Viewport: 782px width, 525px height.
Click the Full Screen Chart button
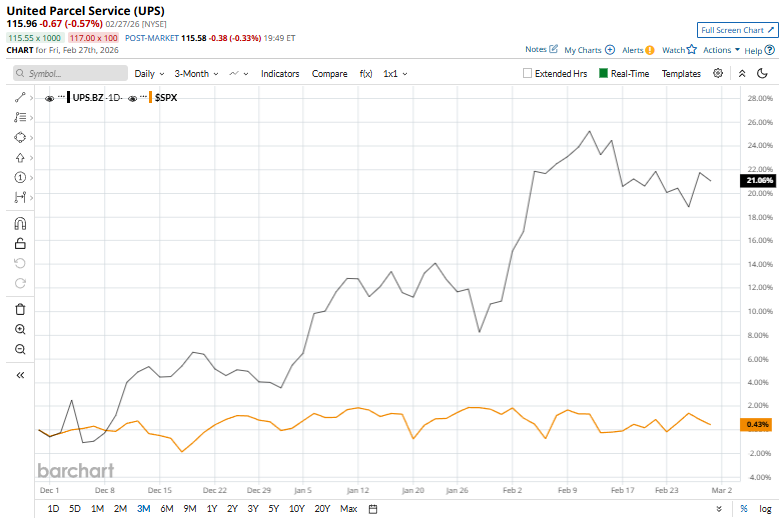pyautogui.click(x=736, y=31)
